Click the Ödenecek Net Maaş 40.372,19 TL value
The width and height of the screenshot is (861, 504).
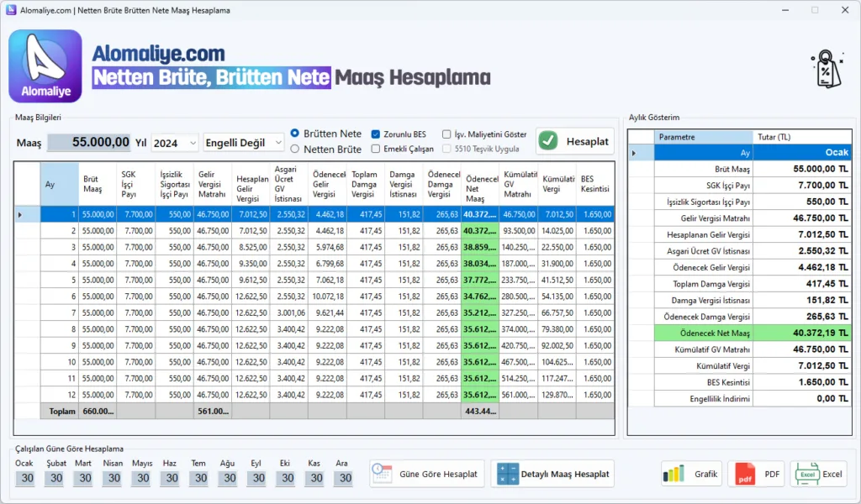(802, 333)
